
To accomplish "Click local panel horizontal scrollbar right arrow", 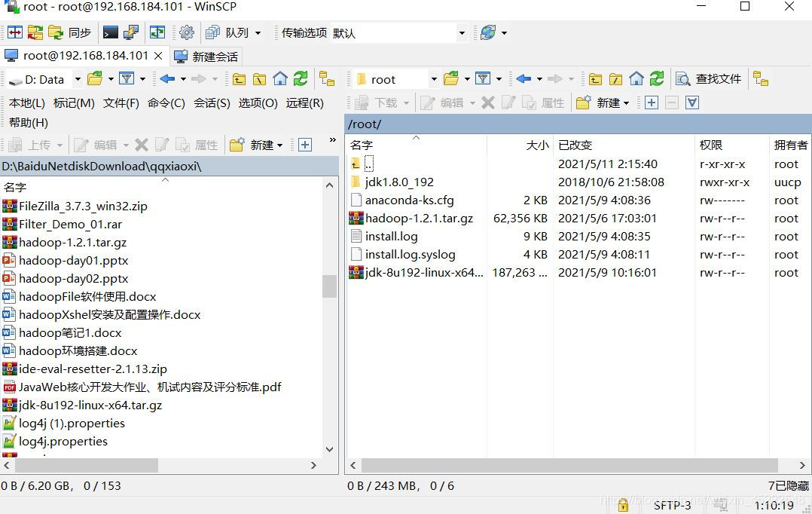I will pos(313,465).
